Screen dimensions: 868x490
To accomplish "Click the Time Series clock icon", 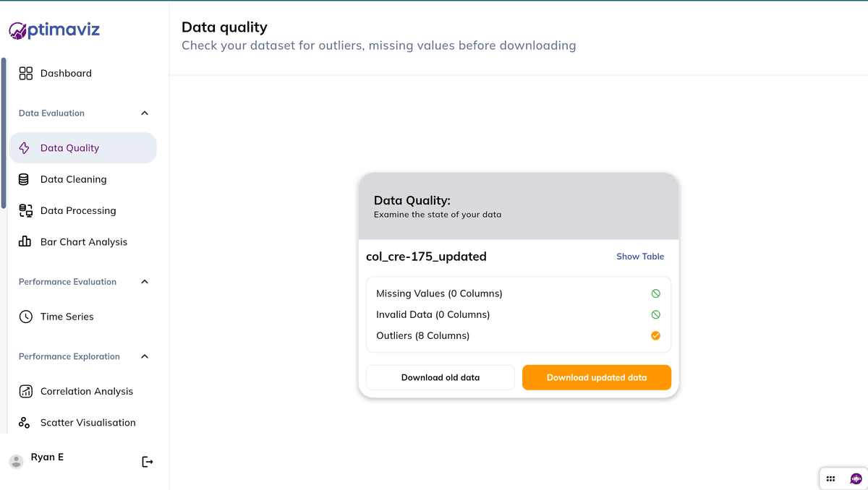I will [x=25, y=317].
